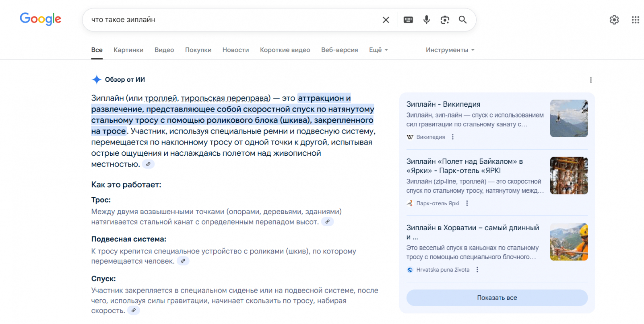Switch to the Картинки tab
Viewport: 644px width, 324px height.
128,50
